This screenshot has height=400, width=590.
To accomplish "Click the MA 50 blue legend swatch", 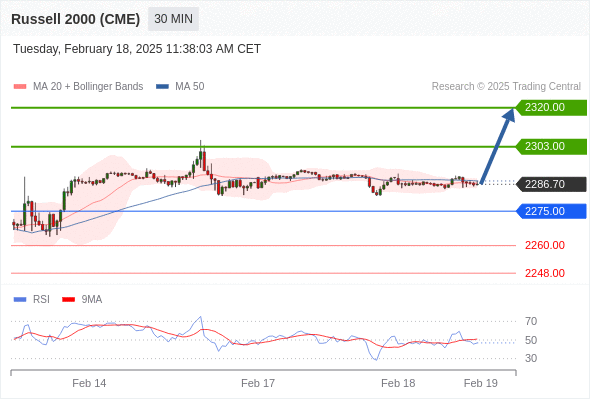I will (x=162, y=87).
